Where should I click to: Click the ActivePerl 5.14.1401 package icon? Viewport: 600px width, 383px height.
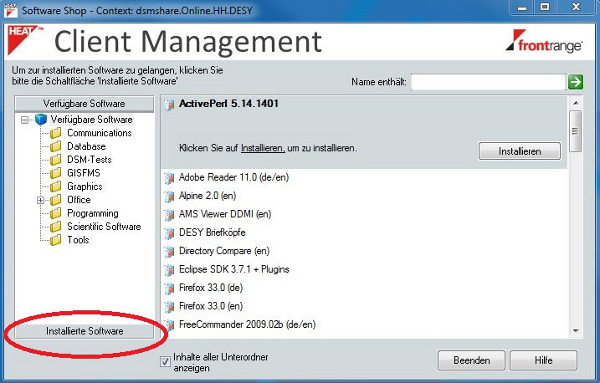point(170,104)
